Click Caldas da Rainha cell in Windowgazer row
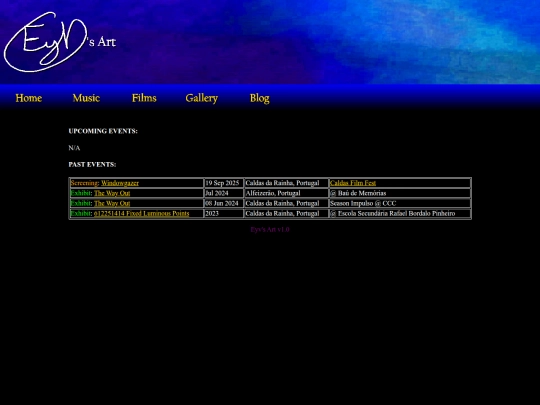Image resolution: width=540 pixels, height=405 pixels. click(287, 183)
